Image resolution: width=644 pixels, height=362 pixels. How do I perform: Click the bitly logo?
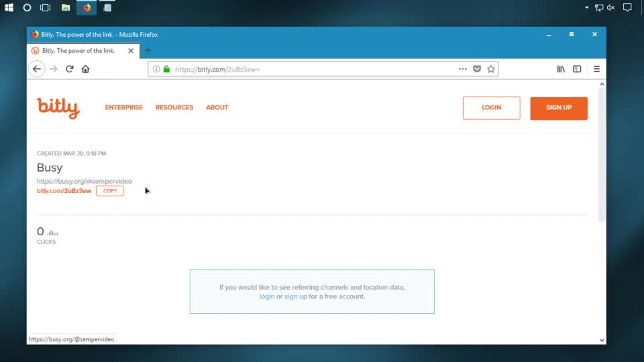point(58,109)
